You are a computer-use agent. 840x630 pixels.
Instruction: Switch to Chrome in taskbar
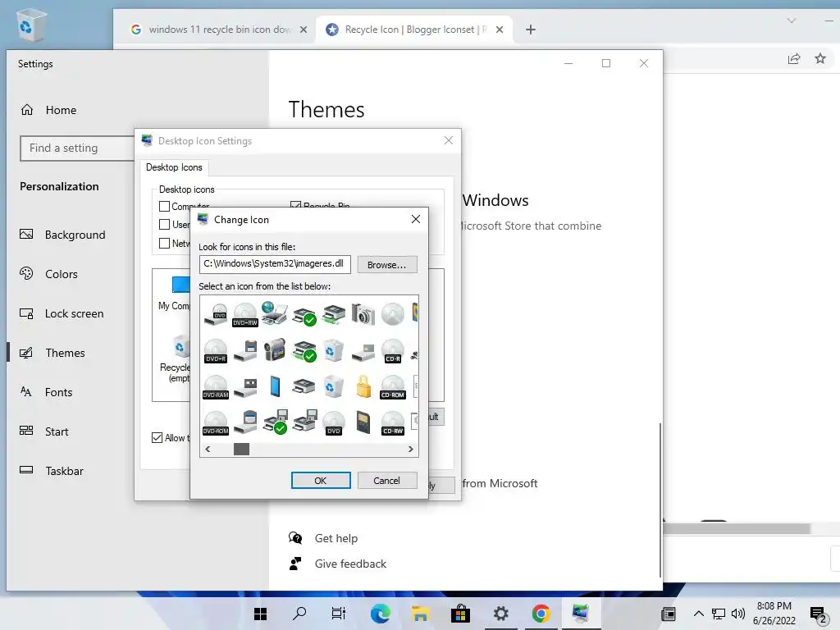[541, 614]
